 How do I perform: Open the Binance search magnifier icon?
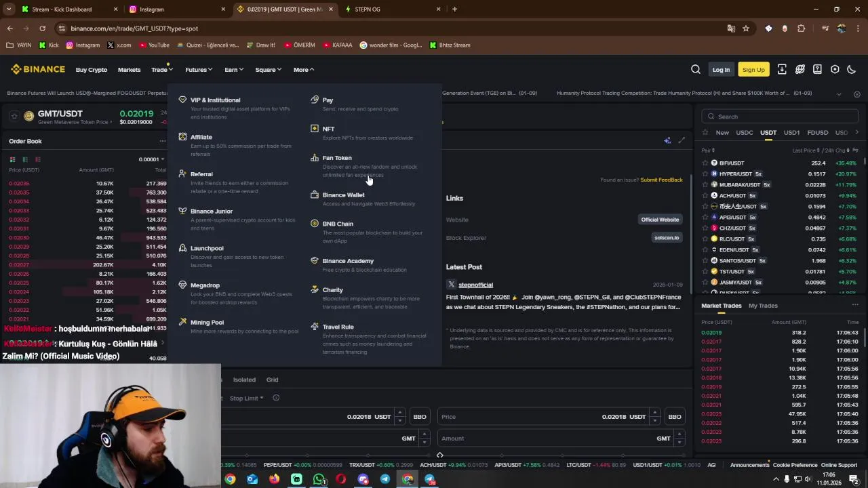[696, 69]
